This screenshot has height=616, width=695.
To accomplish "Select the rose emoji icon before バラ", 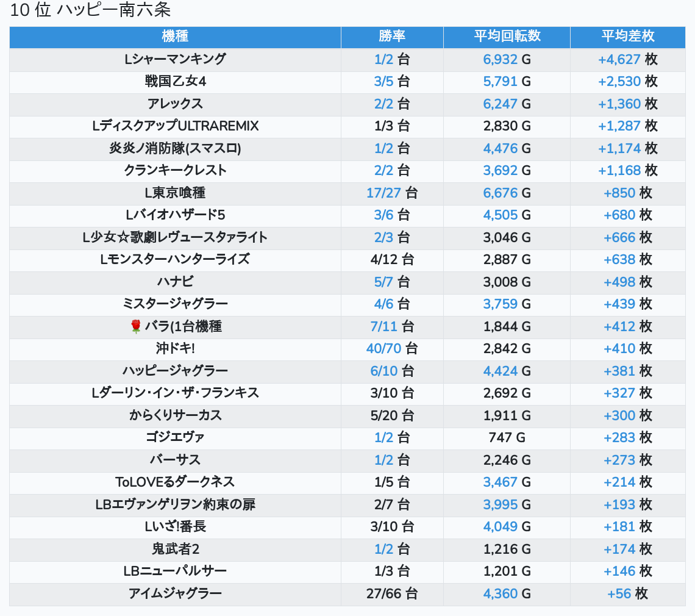I will click(x=135, y=326).
